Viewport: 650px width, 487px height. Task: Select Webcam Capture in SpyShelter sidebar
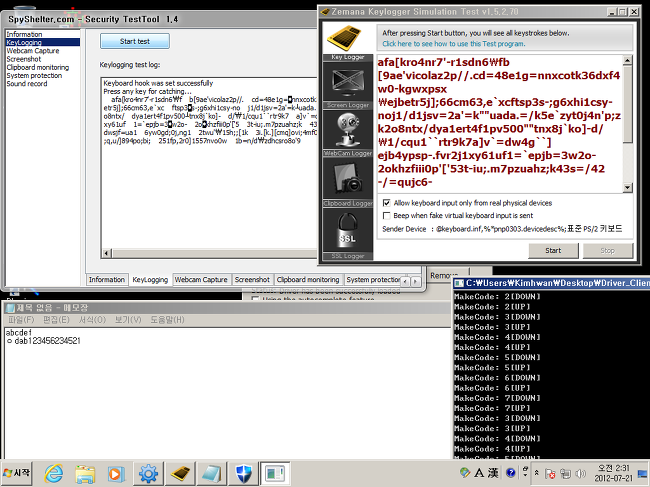point(33,51)
